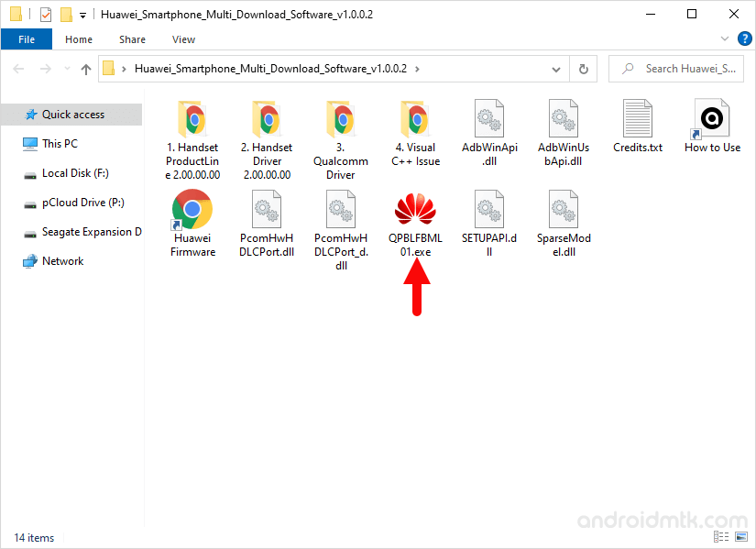Click the window folder icon in title bar
This screenshot has width=756, height=549.
tap(16, 14)
